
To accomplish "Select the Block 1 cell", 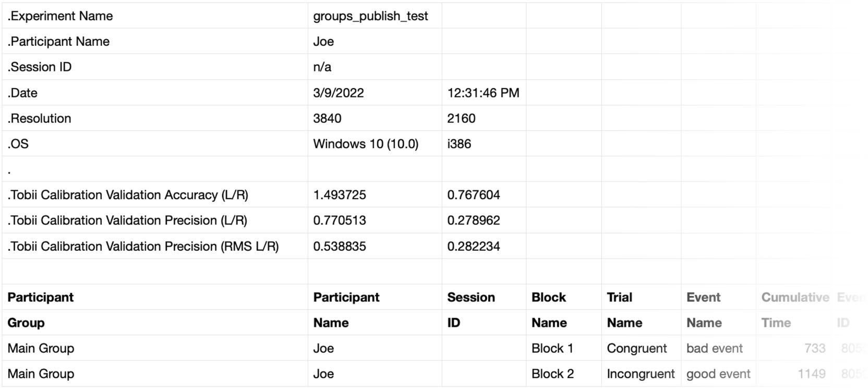I will coord(552,348).
